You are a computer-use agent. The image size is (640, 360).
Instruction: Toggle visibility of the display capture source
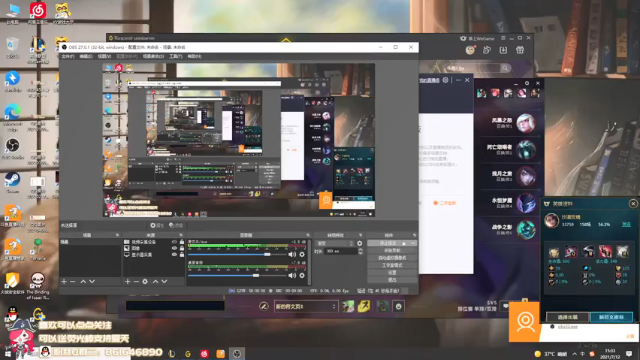(x=174, y=255)
